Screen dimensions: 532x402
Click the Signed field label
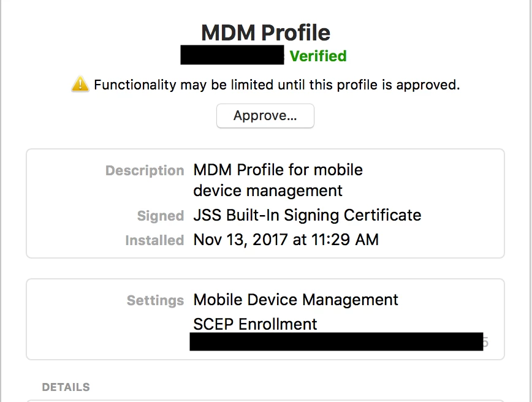pos(161,216)
